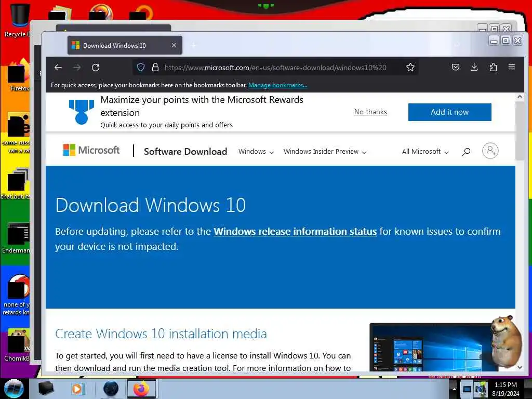Expand the Windows dropdown menu
532x399 pixels.
(x=256, y=152)
